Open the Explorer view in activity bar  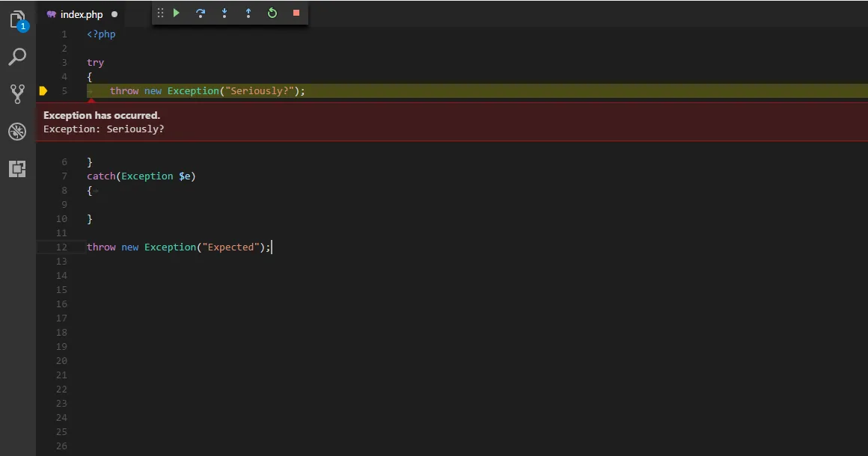coord(18,20)
